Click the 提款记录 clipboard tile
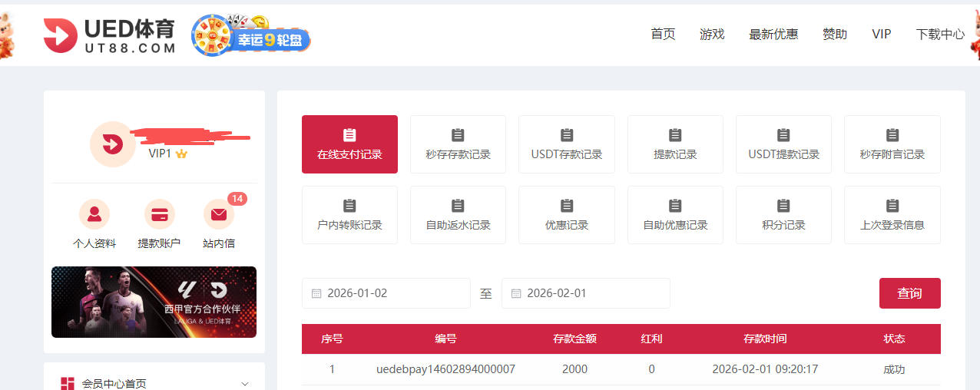 pyautogui.click(x=675, y=144)
